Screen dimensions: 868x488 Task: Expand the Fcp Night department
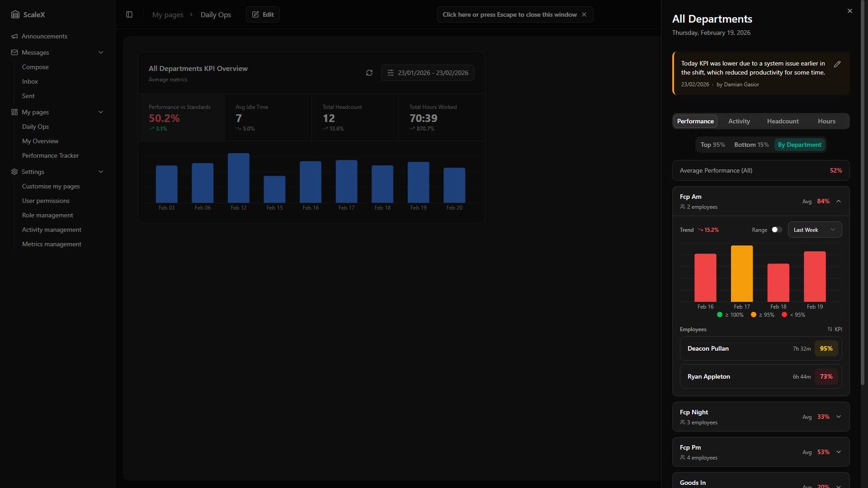(x=839, y=417)
